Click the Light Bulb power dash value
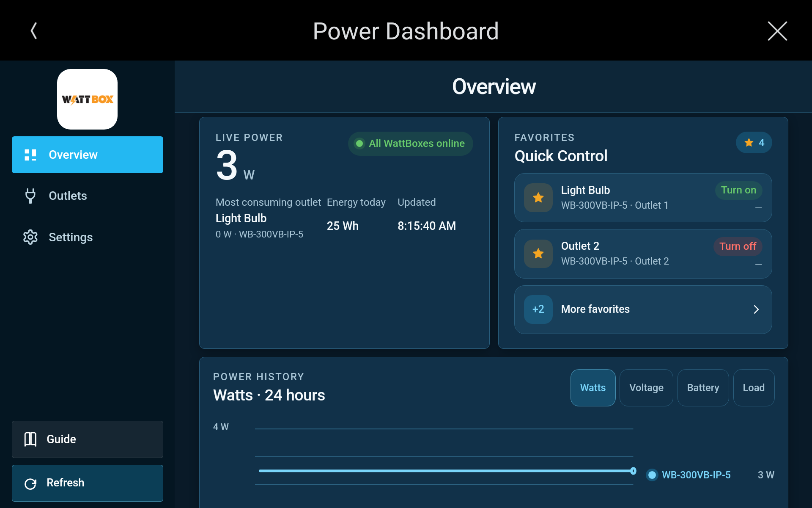Viewport: 812px width, 508px height. click(x=759, y=208)
